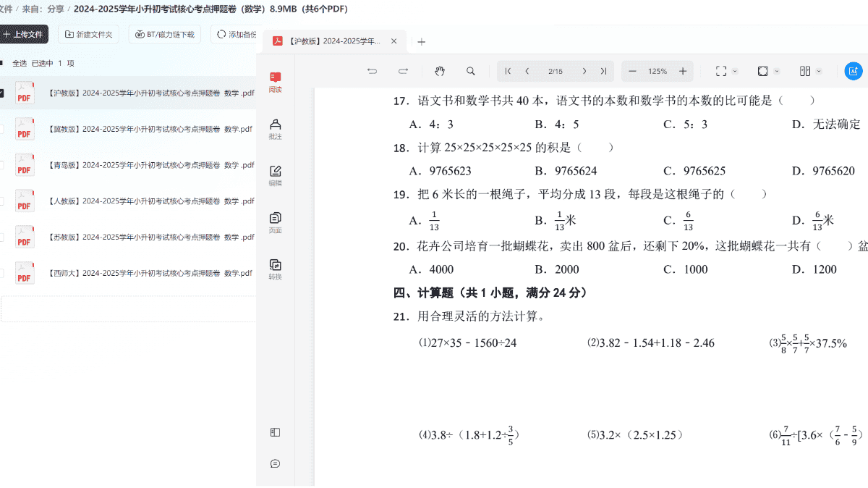
Task: Toggle the 全选 select-all checkbox
Action: (2, 63)
